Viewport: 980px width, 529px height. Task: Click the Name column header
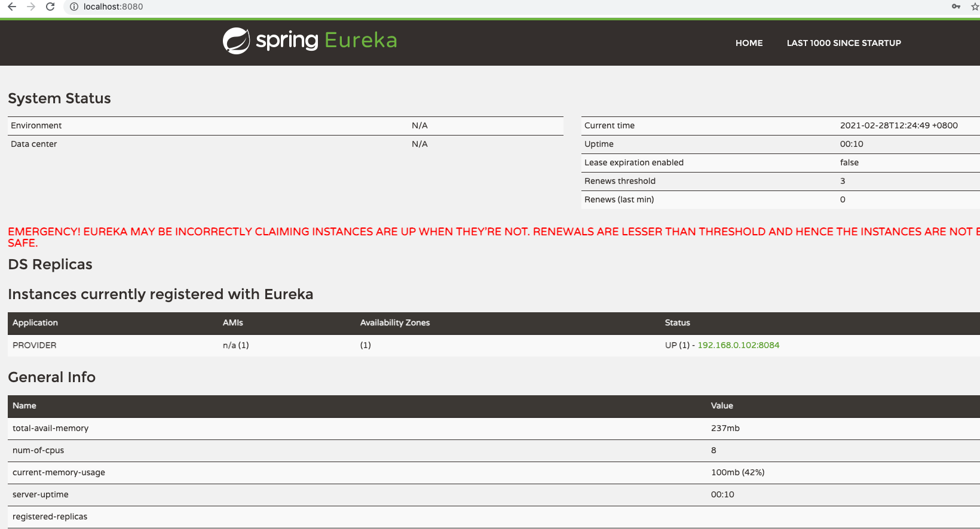coord(24,405)
